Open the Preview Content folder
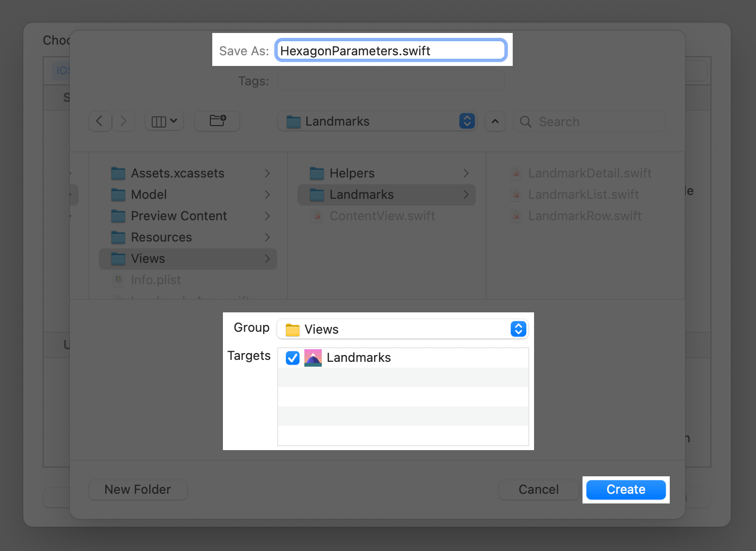The height and width of the screenshot is (551, 756). (x=179, y=216)
